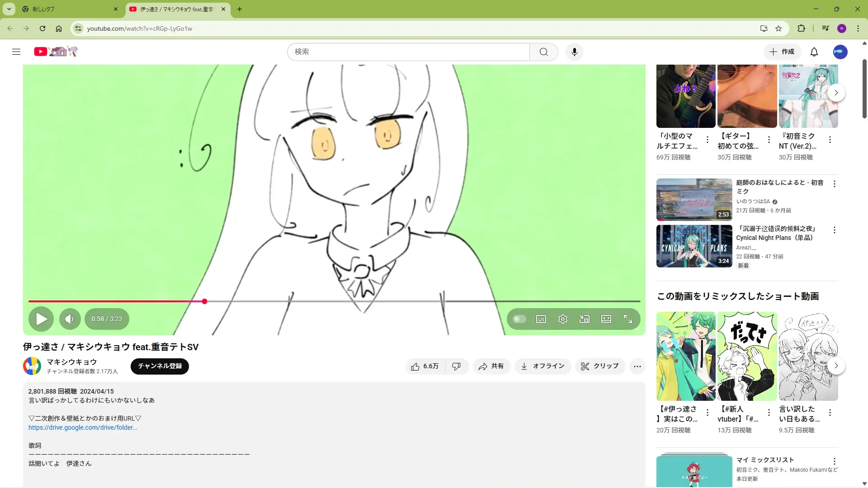Subscribe with the チャンネル登録 button
Viewport: 868px width, 488px height.
(x=160, y=366)
